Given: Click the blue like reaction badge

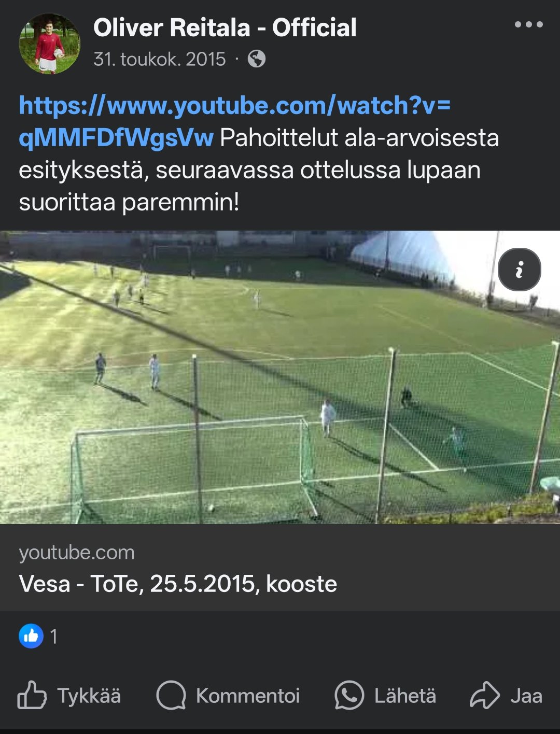Looking at the screenshot, I should coord(31,636).
